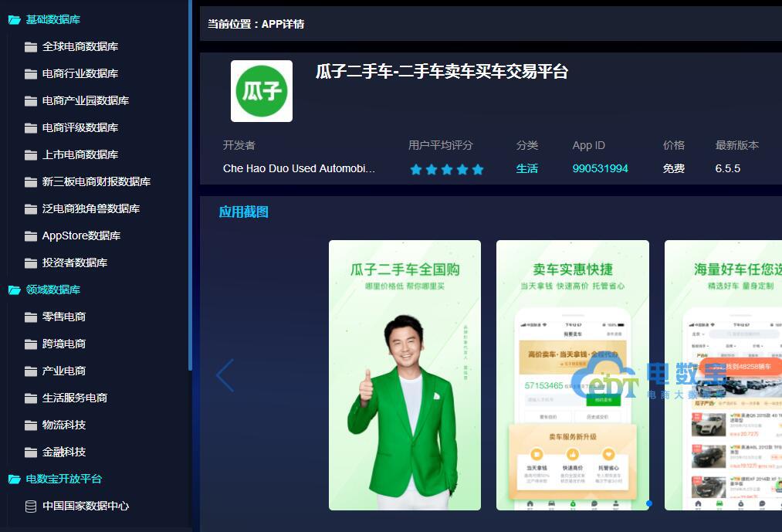Screen dimensions: 782x532
Task: Click price value 免费
Action: tap(673, 168)
